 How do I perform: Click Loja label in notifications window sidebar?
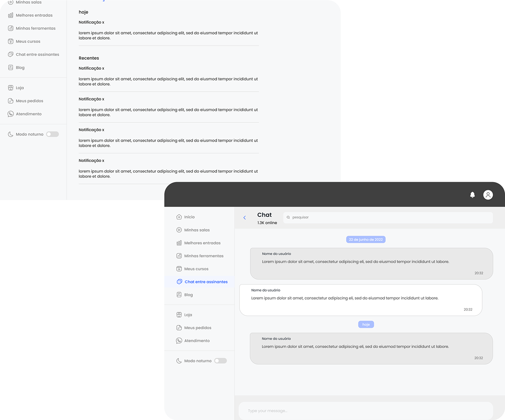pyautogui.click(x=20, y=88)
